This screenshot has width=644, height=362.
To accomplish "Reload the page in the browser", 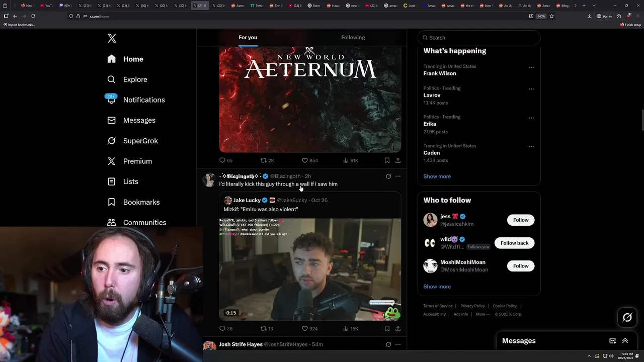I will [33, 16].
